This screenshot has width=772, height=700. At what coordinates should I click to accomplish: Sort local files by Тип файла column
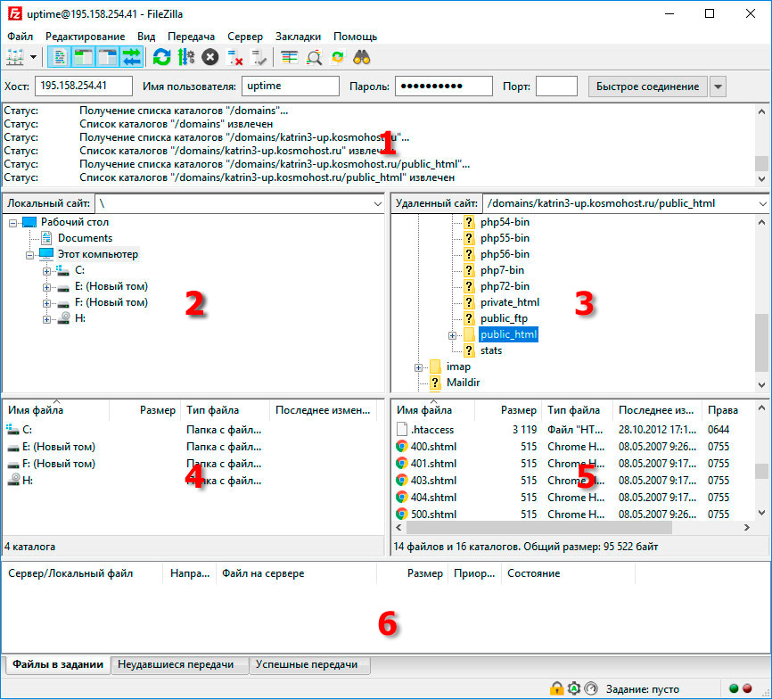[225, 410]
